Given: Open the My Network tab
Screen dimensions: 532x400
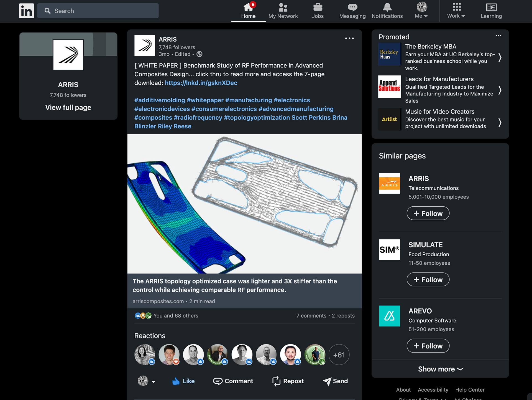Looking at the screenshot, I should coord(283,11).
